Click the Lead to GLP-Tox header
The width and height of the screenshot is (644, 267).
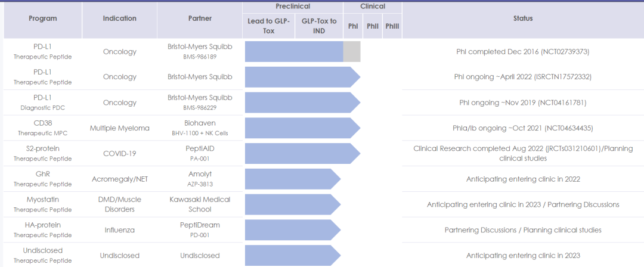[x=268, y=26]
